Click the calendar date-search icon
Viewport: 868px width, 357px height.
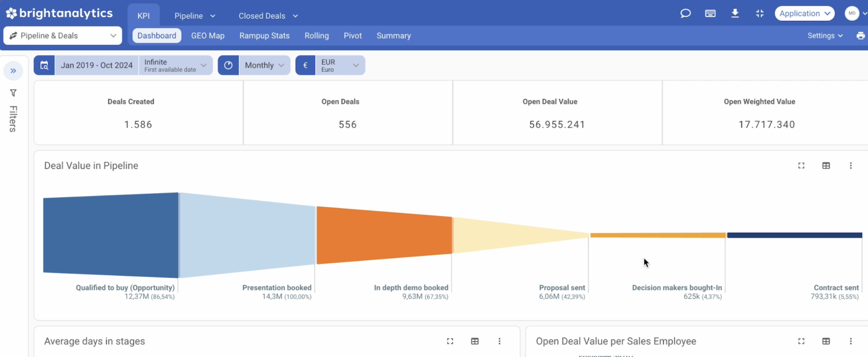coord(44,65)
